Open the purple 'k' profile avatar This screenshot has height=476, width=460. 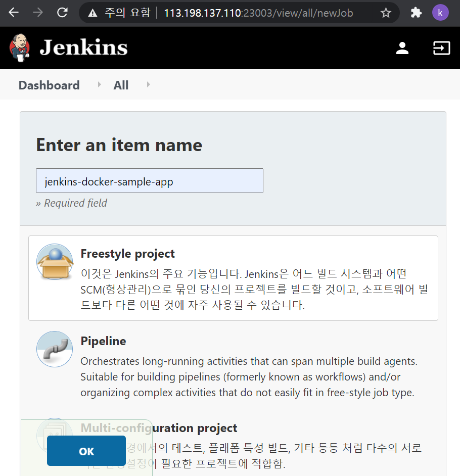(x=440, y=13)
